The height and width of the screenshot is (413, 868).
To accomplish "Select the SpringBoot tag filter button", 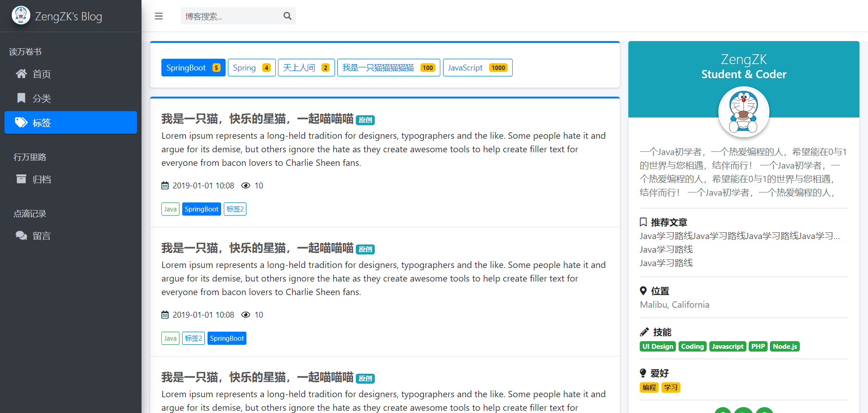I will (x=193, y=68).
